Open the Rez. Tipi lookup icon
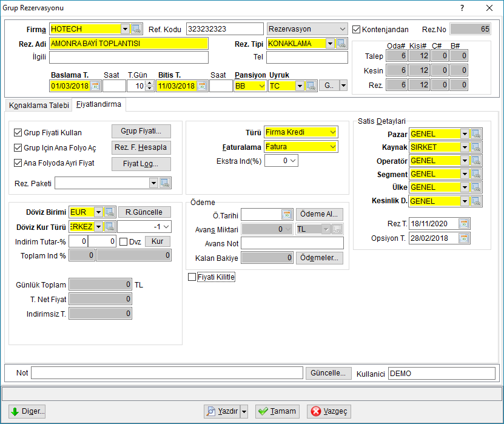Screen dimensions: 504x424 [x=341, y=44]
